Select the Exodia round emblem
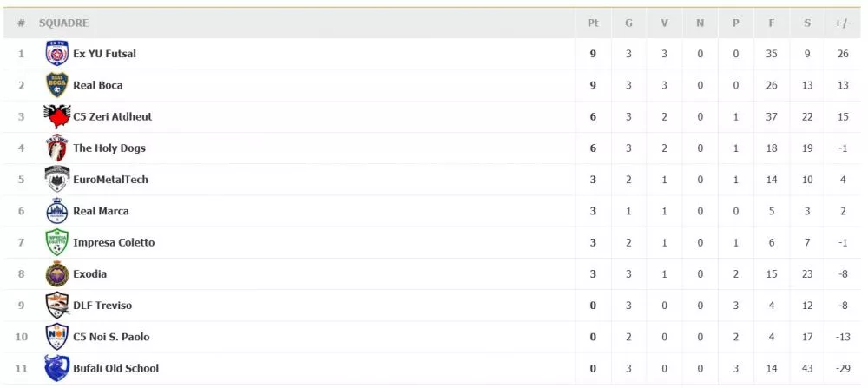The height and width of the screenshot is (388, 868). [57, 274]
